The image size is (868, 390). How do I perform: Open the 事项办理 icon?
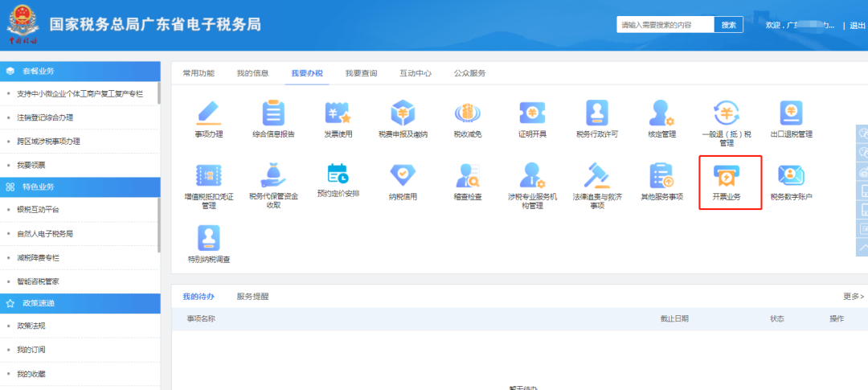(209, 113)
